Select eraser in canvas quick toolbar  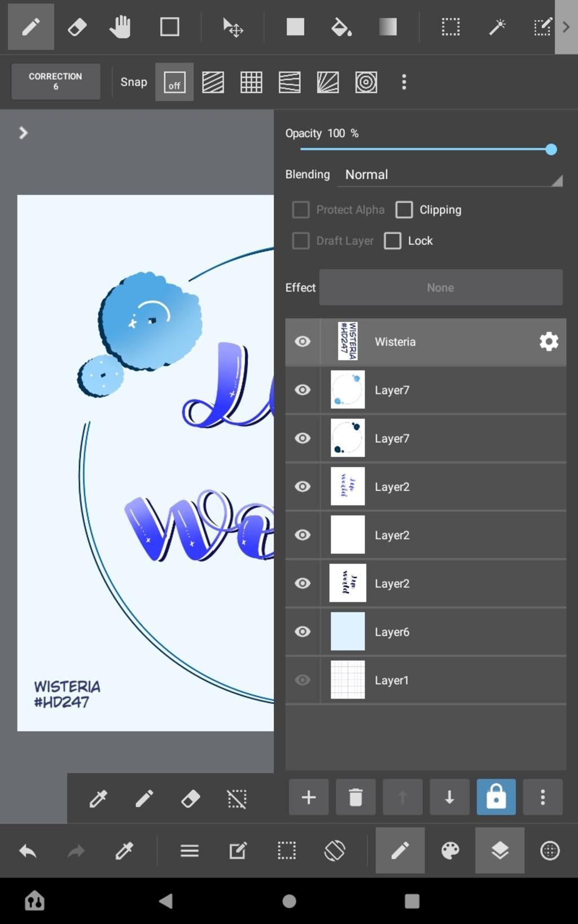tap(191, 799)
